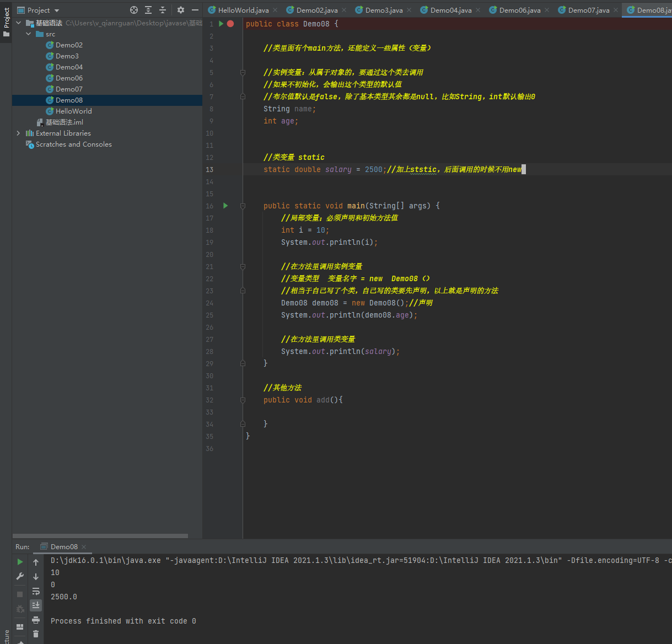Viewport: 672px width, 644px height.
Task: Click the Select Opened File locate icon
Action: point(134,10)
